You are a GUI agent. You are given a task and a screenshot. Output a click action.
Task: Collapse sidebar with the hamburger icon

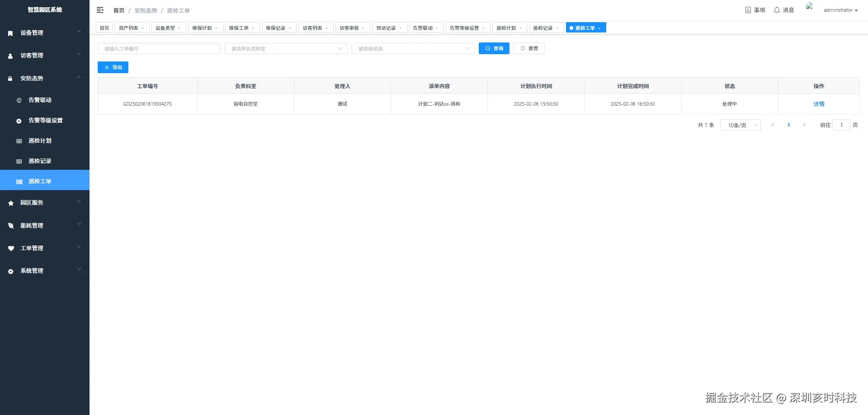tap(100, 10)
